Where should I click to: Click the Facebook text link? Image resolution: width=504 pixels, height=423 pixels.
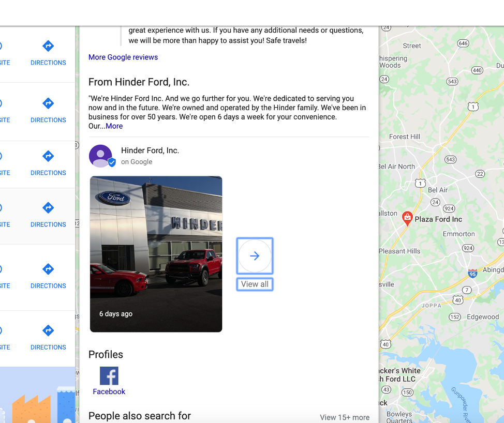coord(109,391)
